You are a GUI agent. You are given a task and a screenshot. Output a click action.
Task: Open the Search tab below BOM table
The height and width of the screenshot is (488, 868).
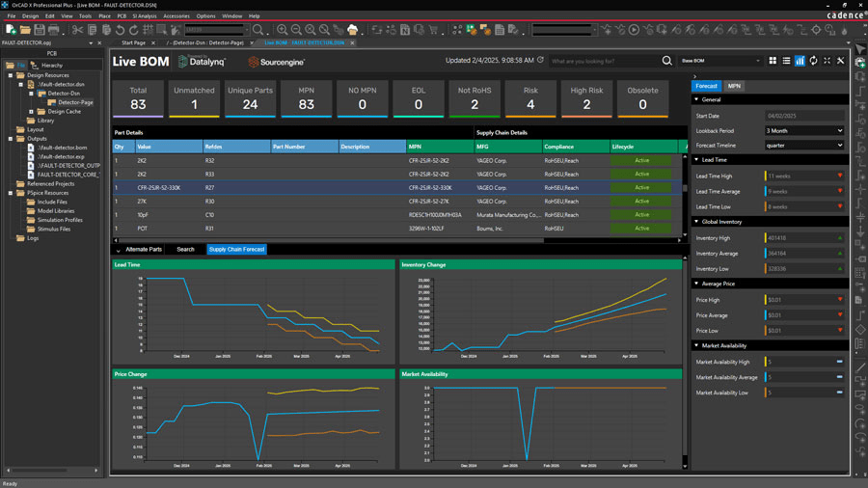click(x=185, y=250)
